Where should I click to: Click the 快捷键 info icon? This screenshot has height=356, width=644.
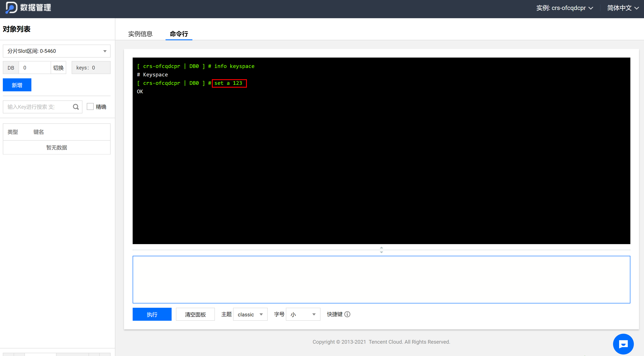pos(347,314)
